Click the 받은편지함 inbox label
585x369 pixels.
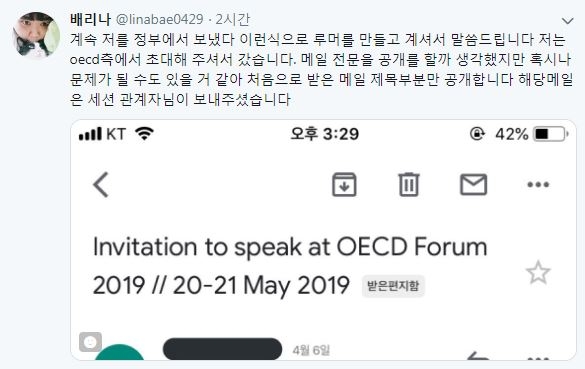(x=393, y=286)
